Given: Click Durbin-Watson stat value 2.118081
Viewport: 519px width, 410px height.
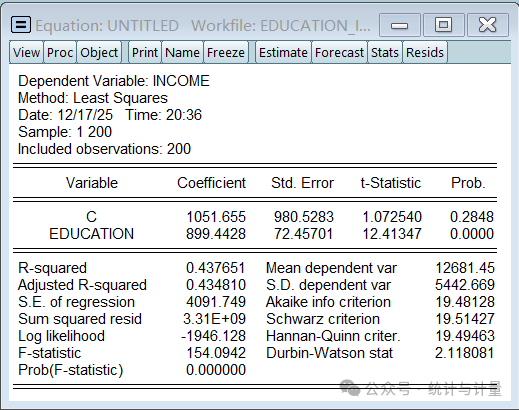Looking at the screenshot, I should tap(464, 353).
